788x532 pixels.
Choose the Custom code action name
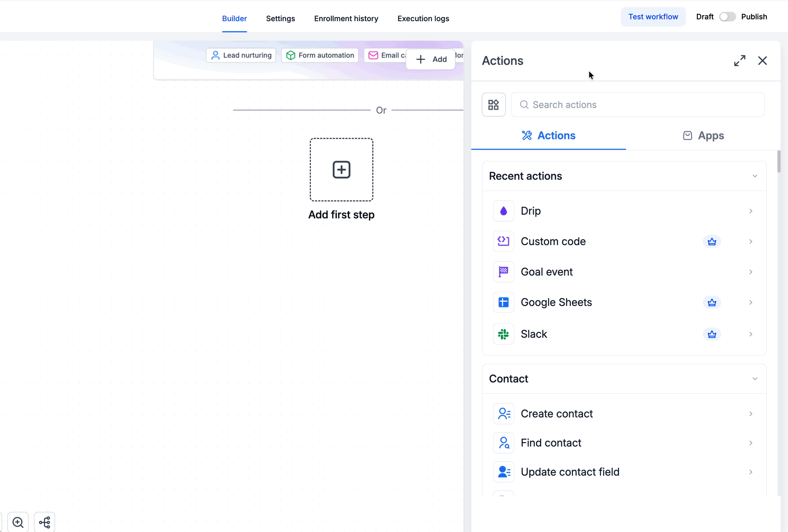click(553, 241)
